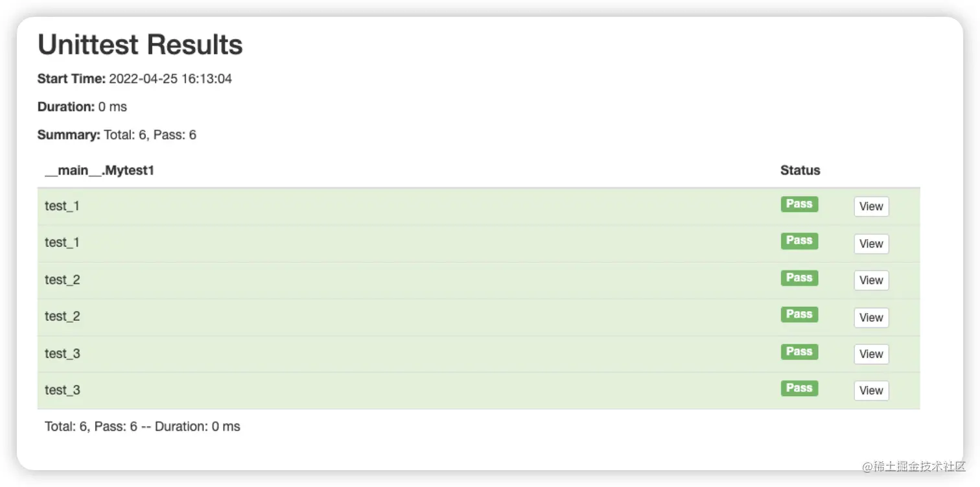Click the first test_1 test name
Screen dimensions: 980x487
62,206
